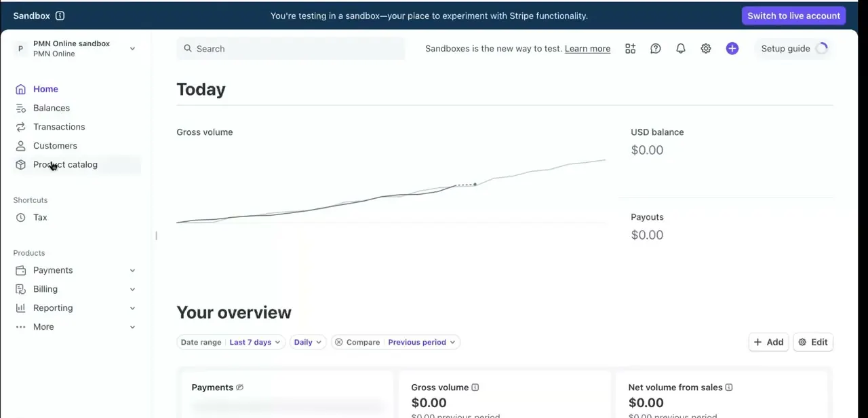Click the purple plus create button

coord(732,48)
